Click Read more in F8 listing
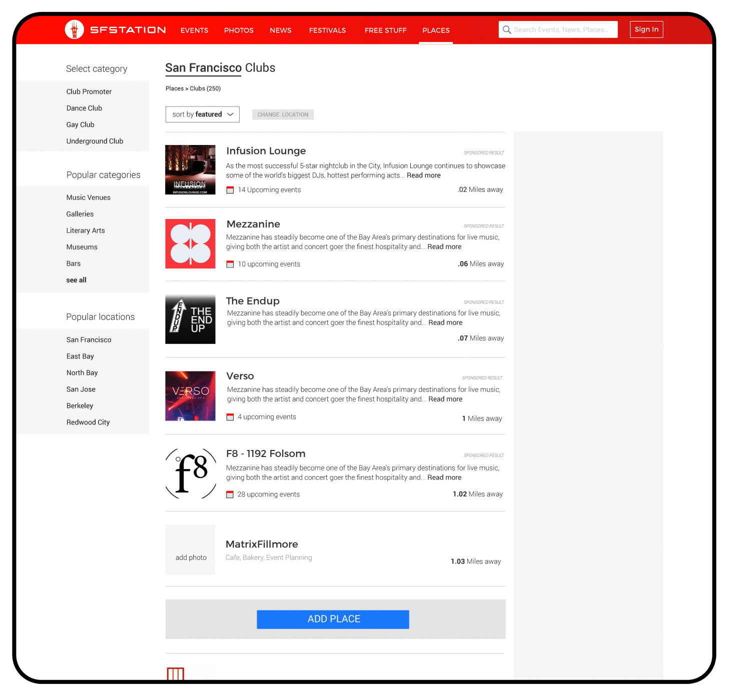 [444, 478]
